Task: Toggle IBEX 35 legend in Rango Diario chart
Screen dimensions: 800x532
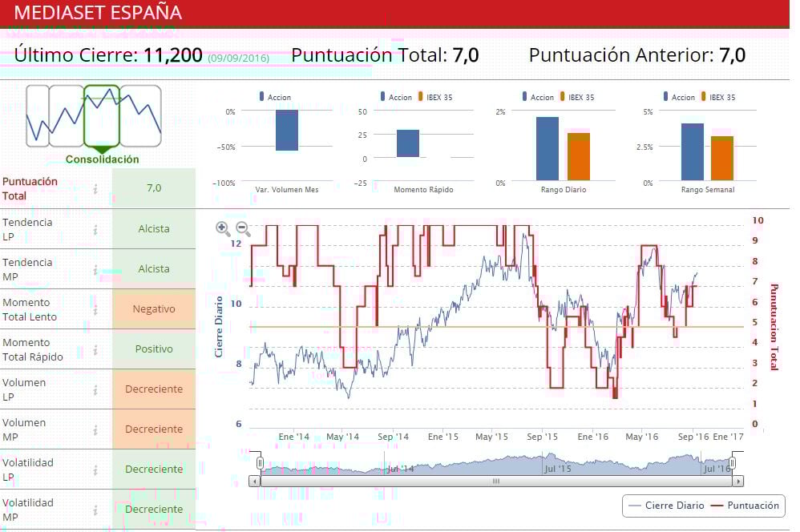Action: point(577,97)
